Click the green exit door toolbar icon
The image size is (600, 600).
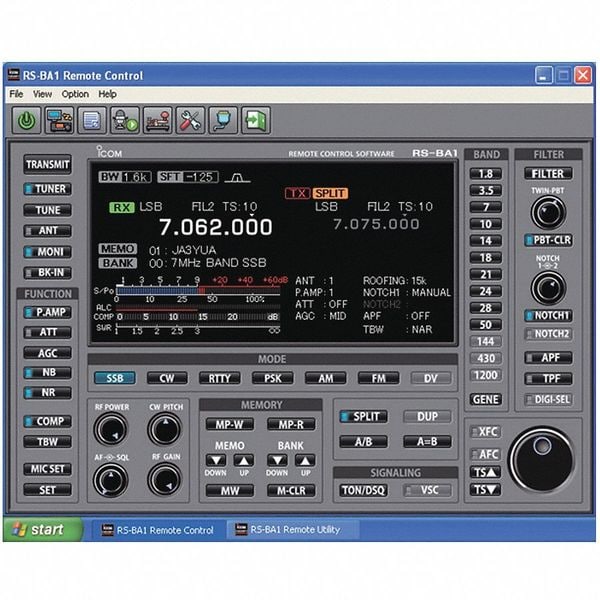[256, 120]
